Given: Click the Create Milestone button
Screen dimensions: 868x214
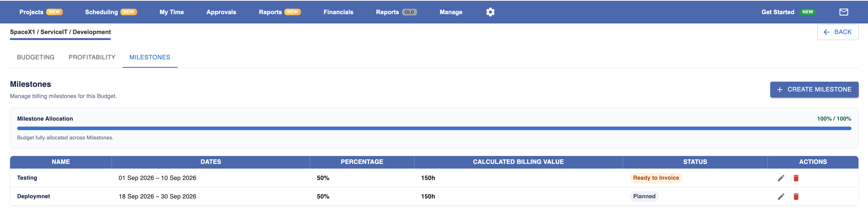Looking at the screenshot, I should 814,90.
